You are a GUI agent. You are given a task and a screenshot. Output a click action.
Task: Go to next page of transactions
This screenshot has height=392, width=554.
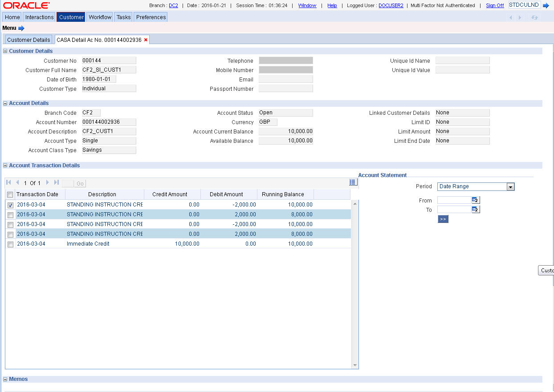[x=48, y=182]
